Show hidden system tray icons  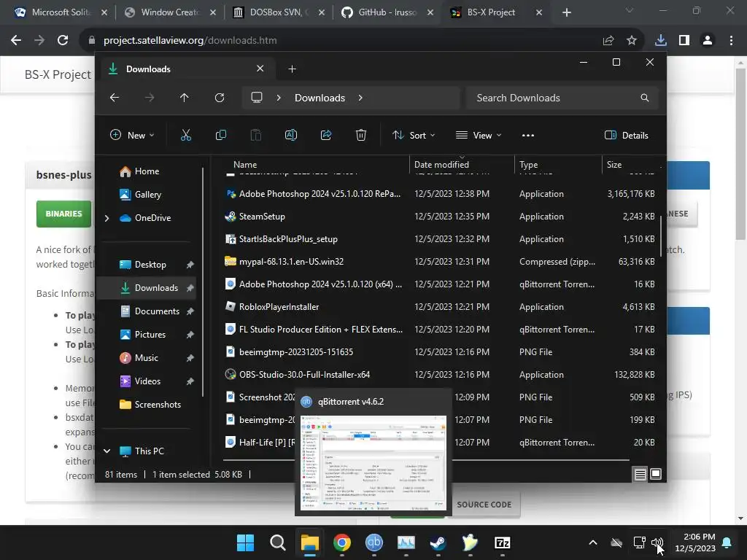(592, 542)
